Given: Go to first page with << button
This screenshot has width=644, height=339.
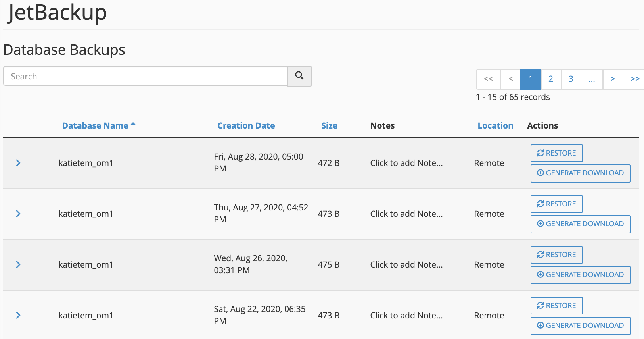Looking at the screenshot, I should click(489, 79).
